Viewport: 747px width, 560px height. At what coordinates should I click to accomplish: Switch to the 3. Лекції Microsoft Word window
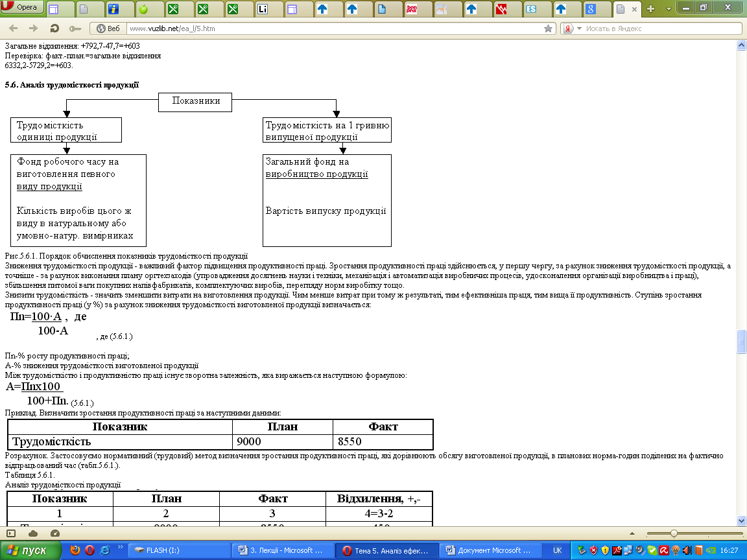(x=283, y=550)
